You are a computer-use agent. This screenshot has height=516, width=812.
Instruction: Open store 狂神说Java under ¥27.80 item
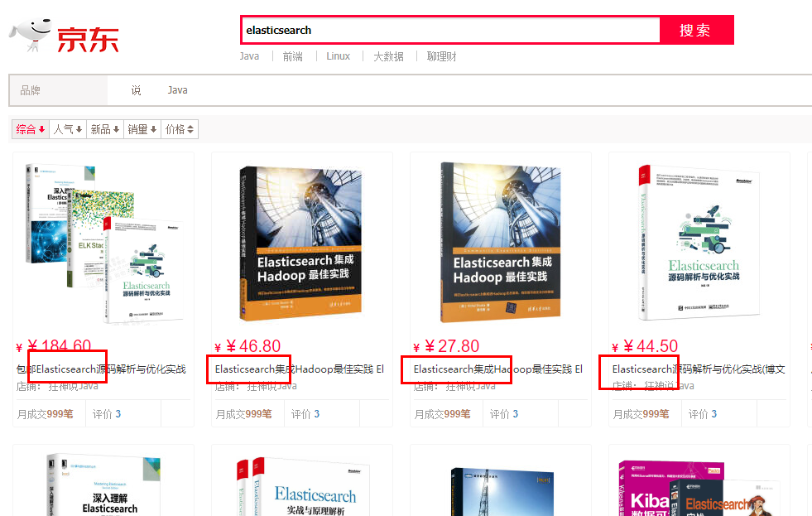click(x=470, y=386)
